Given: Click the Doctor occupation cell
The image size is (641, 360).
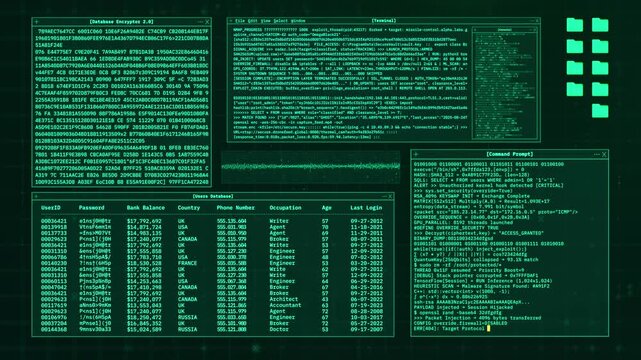Looking at the screenshot, I should pos(279,329).
